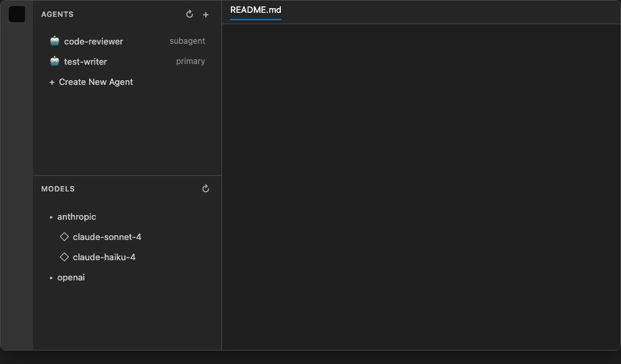Click the robot icon beside code-reviewer
Image resolution: width=621 pixels, height=364 pixels.
[55, 40]
